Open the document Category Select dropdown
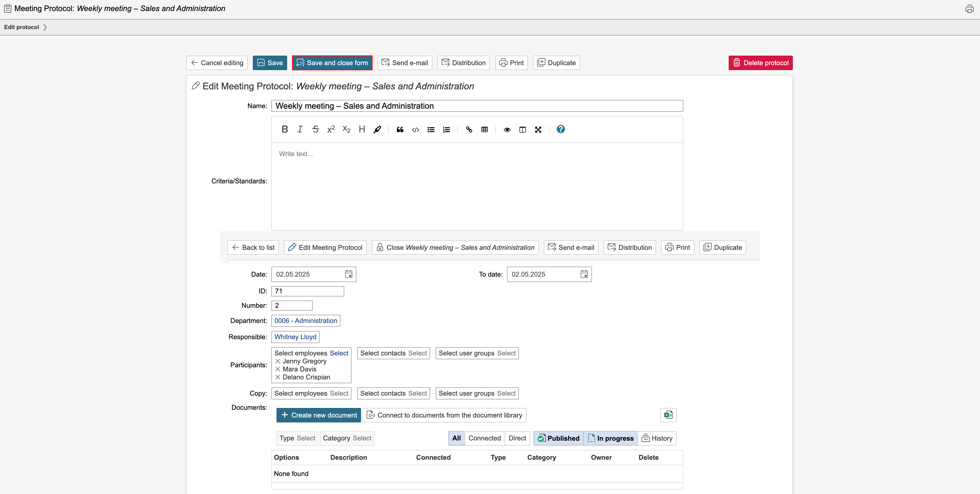This screenshot has height=494, width=980. [x=347, y=438]
